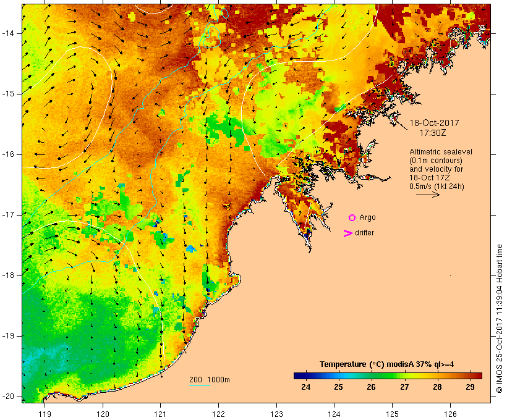Image resolution: width=507 pixels, height=420 pixels.
Task: Click the latitude axis label '-17'
Action: click(x=8, y=215)
